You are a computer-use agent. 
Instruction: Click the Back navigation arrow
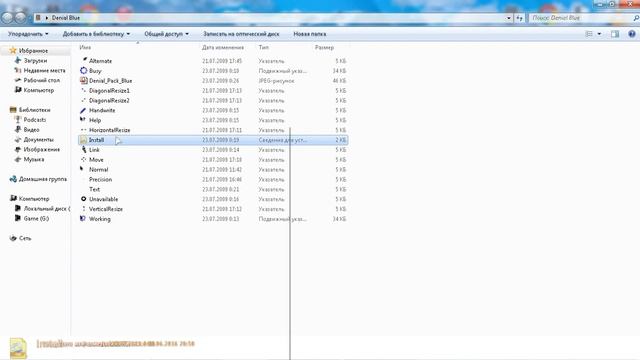pos(7,18)
